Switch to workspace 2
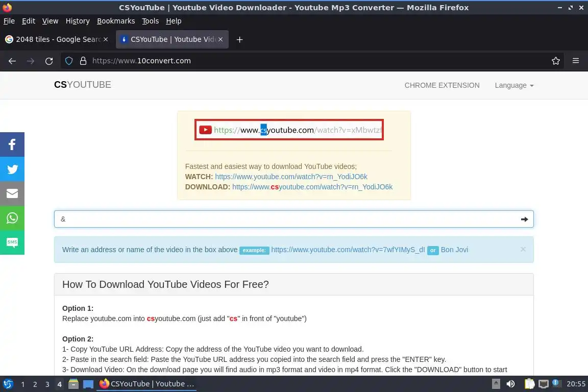 coord(35,384)
